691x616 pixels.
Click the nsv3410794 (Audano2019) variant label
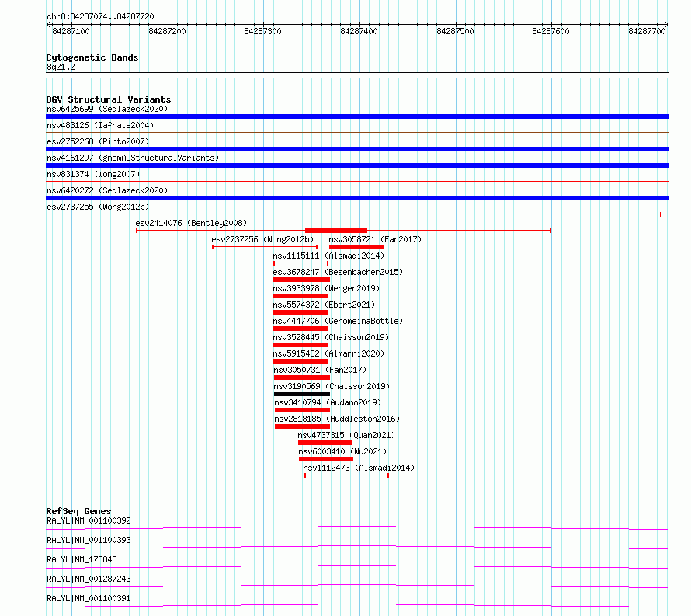tap(328, 402)
